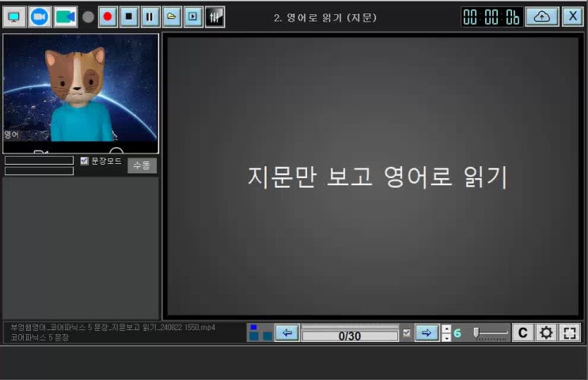The width and height of the screenshot is (588, 380).
Task: Open the audio mixer equalizer icon
Action: [214, 17]
